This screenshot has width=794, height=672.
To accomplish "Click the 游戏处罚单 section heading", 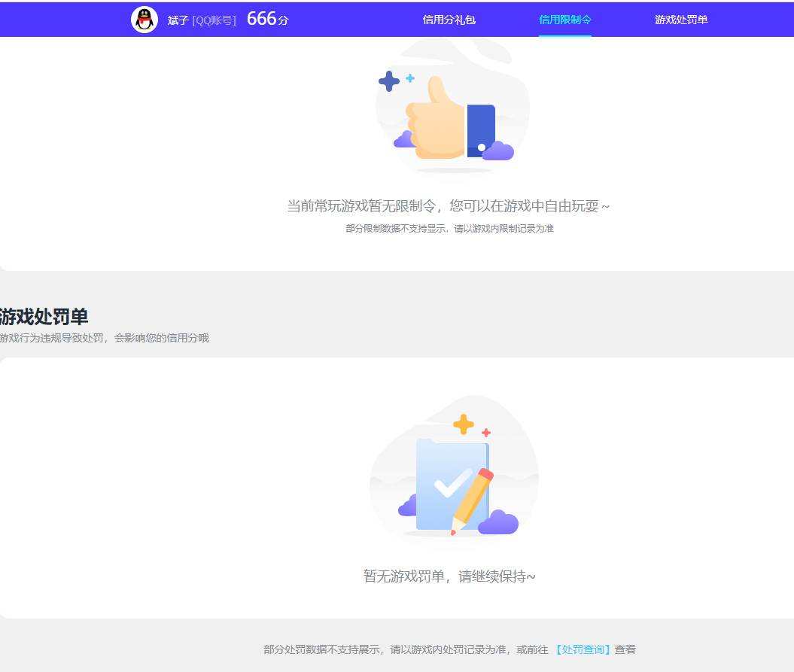I will coord(44,317).
